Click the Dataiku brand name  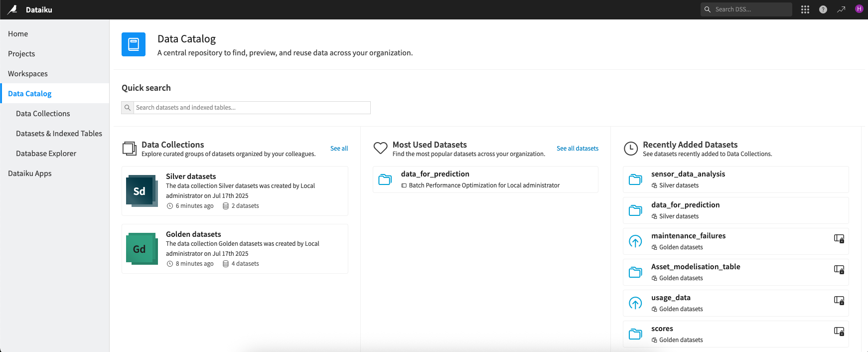39,9
